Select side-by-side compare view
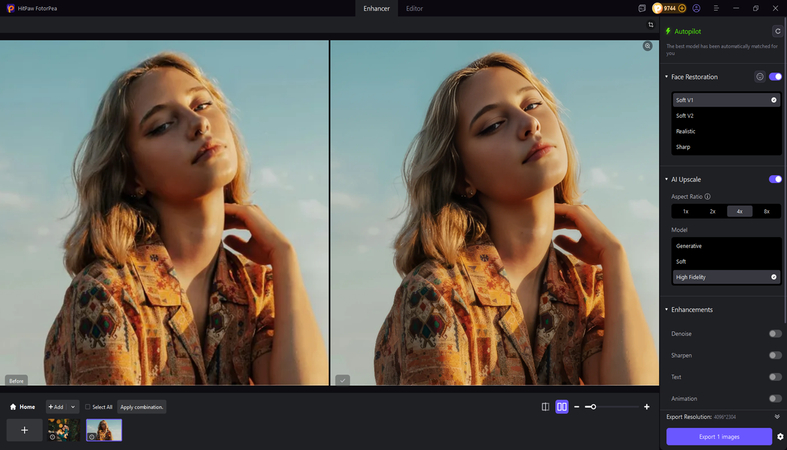This screenshot has height=450, width=787. click(x=562, y=407)
